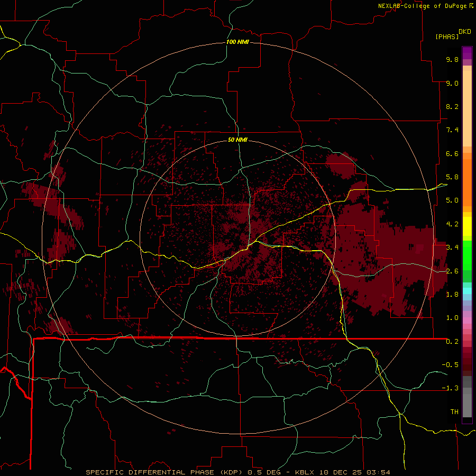
Task: Click the KBLX station identifier in caption
Action: pyautogui.click(x=305, y=472)
